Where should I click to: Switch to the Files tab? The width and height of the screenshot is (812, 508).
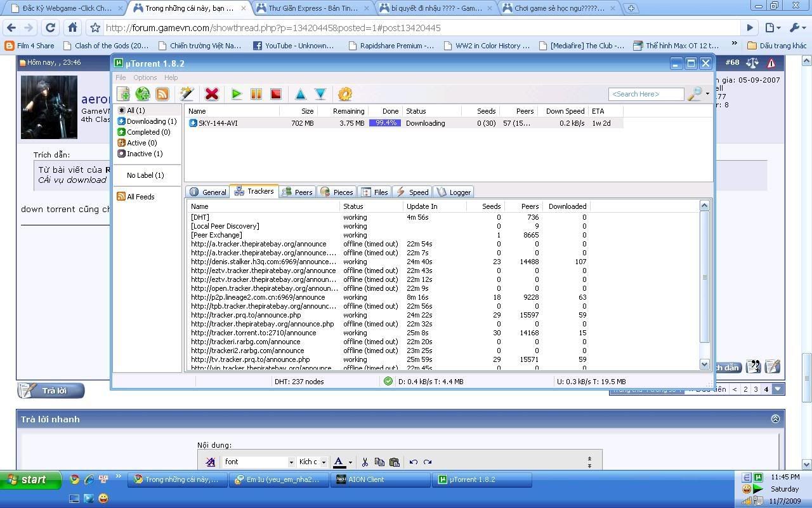coord(374,192)
